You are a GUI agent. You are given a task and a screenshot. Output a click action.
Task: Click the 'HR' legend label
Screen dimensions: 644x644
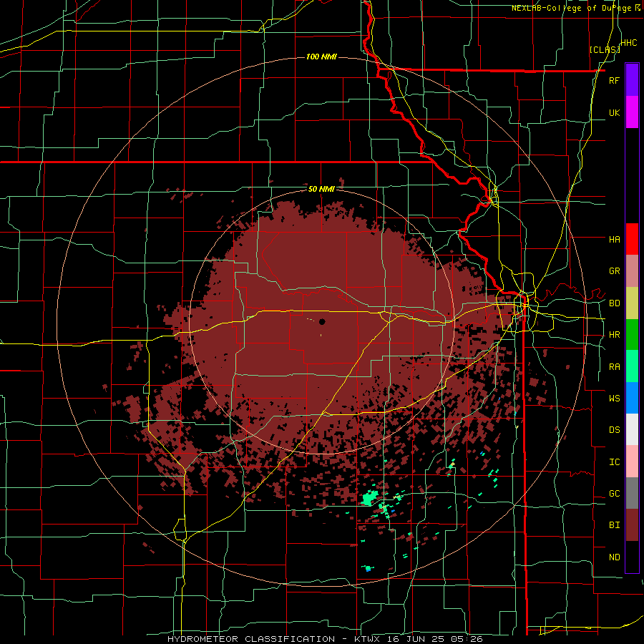pos(614,335)
